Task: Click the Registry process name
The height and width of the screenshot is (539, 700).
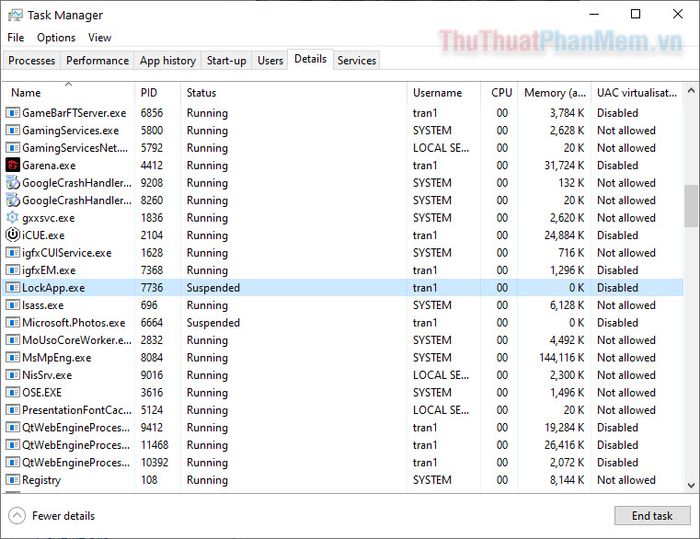Action: [41, 480]
